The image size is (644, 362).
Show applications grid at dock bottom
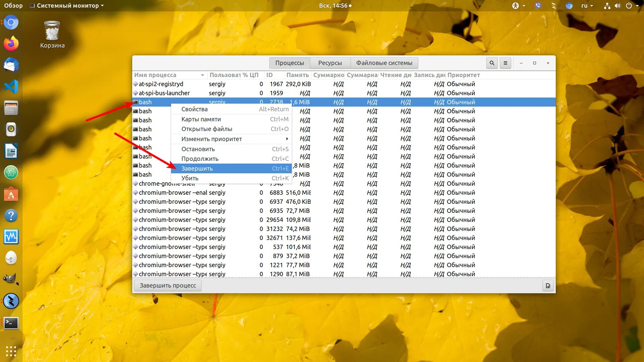coord(11,351)
